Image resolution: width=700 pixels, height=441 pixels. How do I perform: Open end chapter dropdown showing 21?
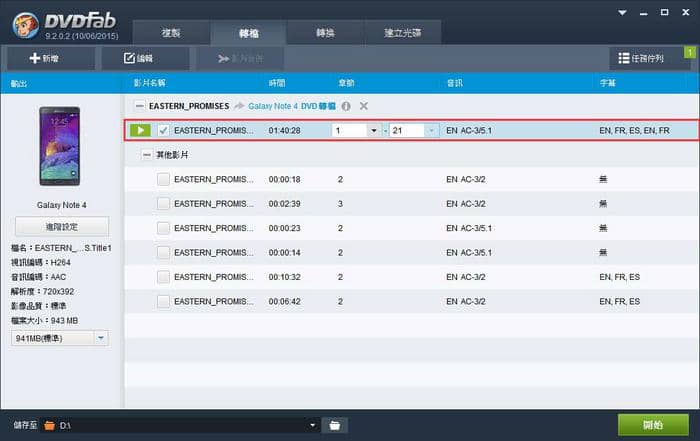click(431, 130)
